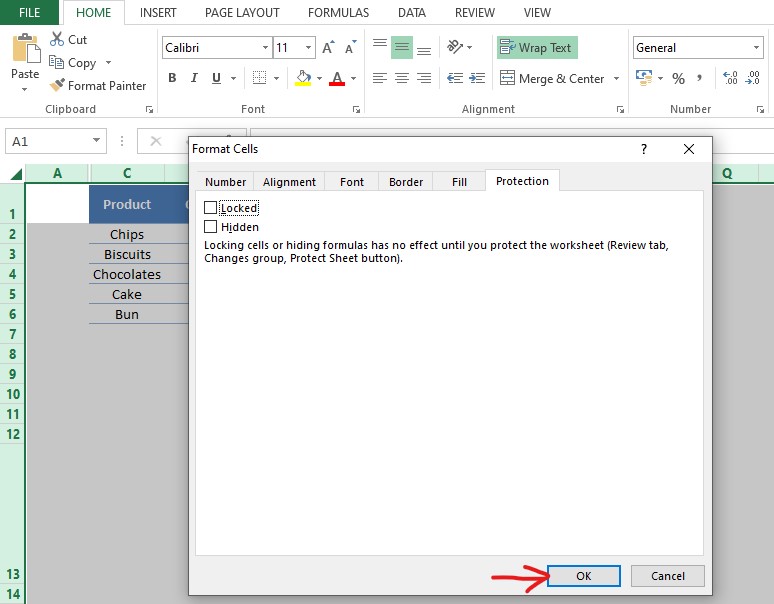This screenshot has width=774, height=604.
Task: Expand font color palette arrow
Action: 353,78
